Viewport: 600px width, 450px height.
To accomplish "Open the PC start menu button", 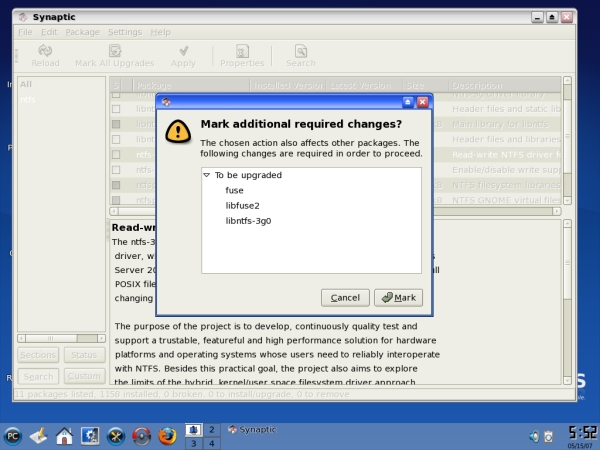I will 13,436.
